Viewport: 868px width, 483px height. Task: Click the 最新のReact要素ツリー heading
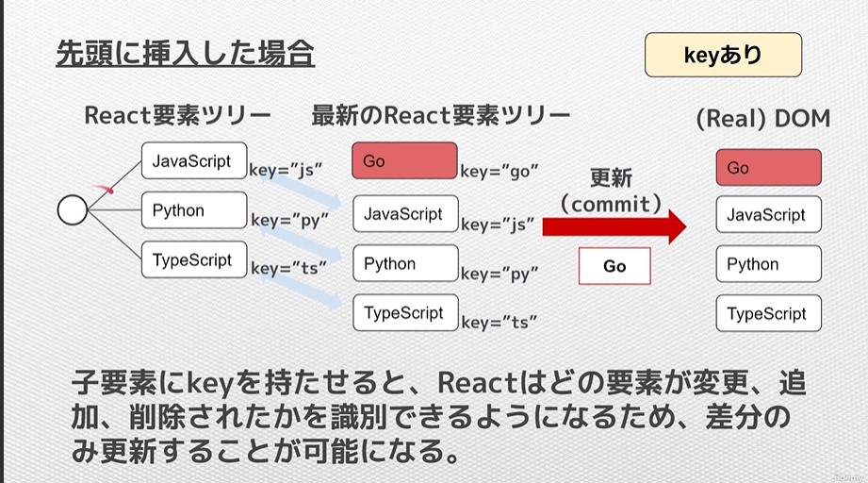[440, 115]
